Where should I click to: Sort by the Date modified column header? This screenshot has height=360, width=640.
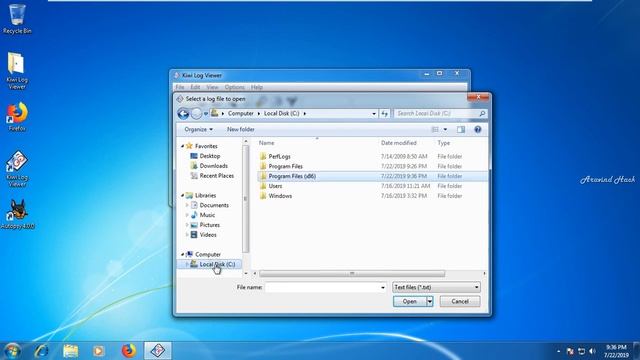398,143
